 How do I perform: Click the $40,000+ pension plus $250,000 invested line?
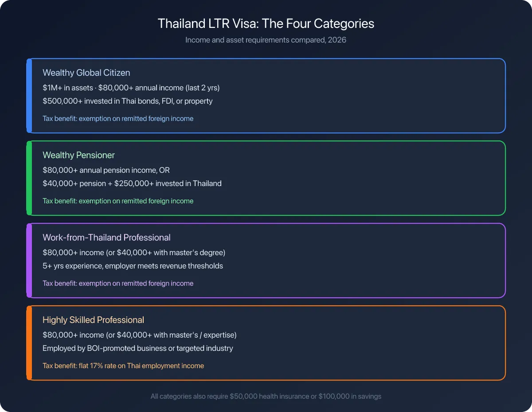tap(132, 183)
